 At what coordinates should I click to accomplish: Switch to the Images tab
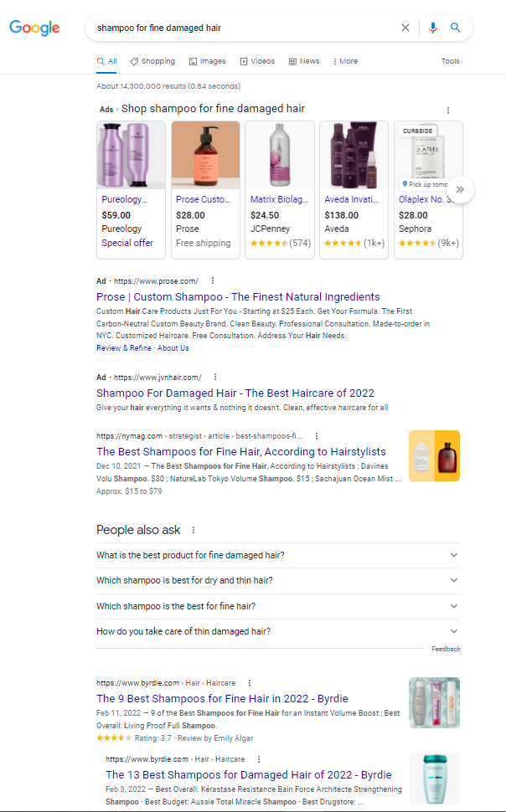click(208, 61)
